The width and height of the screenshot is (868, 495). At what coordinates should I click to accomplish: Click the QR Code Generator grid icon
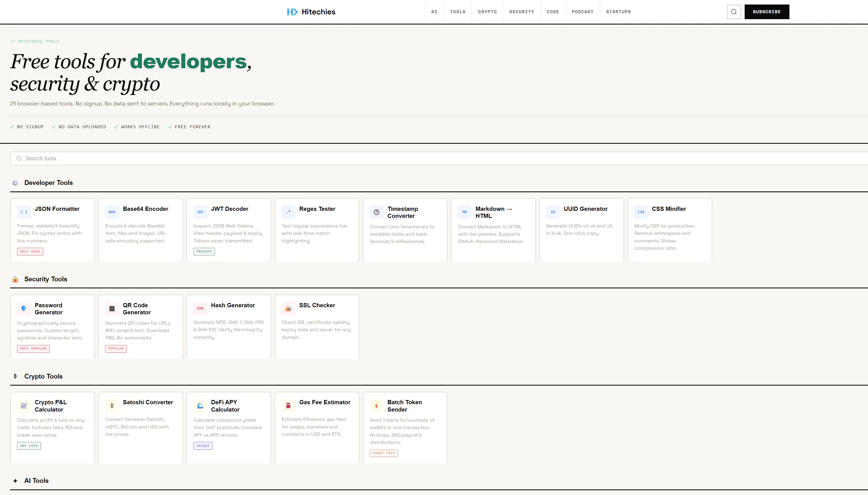click(x=112, y=308)
